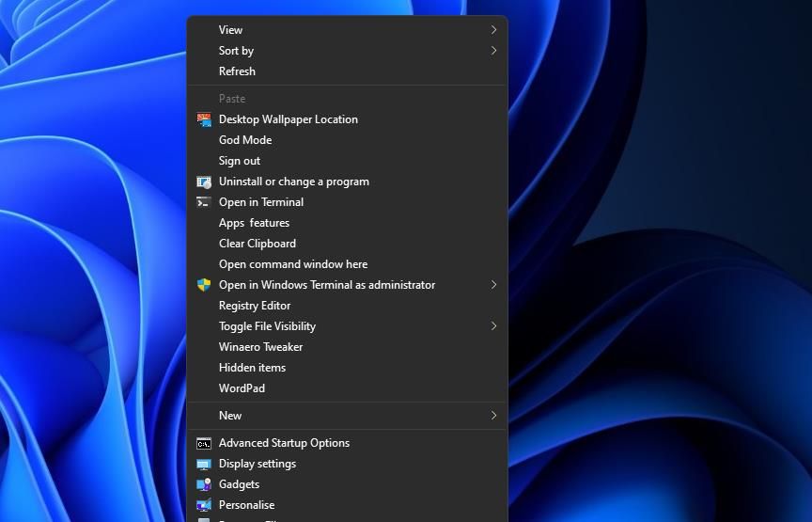This screenshot has width=812, height=522.
Task: Open Apps features entry
Action: [x=347, y=223]
